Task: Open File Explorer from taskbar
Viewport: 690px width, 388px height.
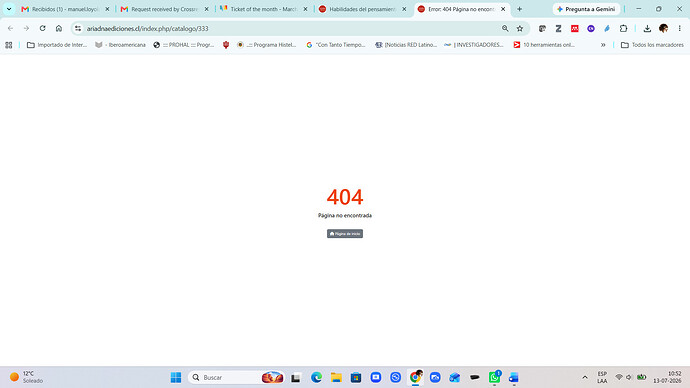Action: [x=336, y=377]
